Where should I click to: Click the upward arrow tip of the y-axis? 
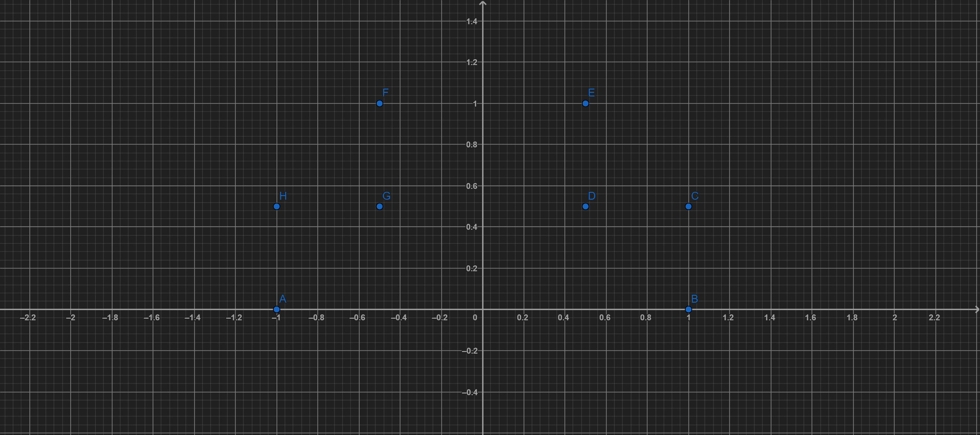point(483,3)
